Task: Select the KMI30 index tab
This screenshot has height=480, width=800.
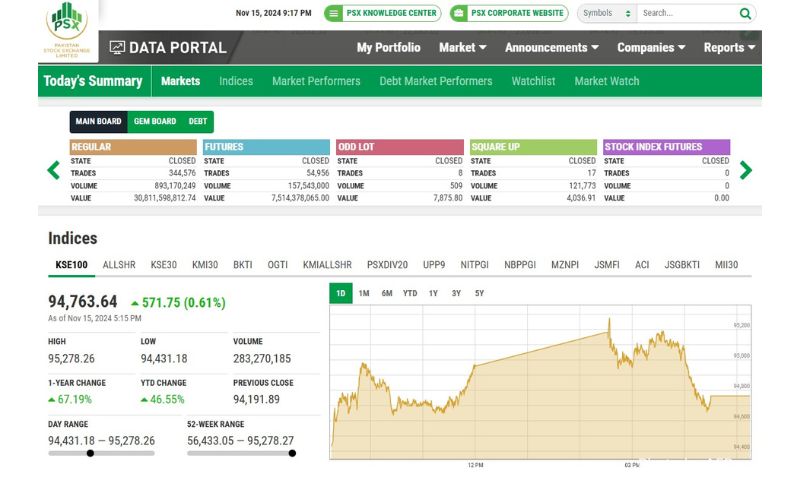Action: click(205, 265)
